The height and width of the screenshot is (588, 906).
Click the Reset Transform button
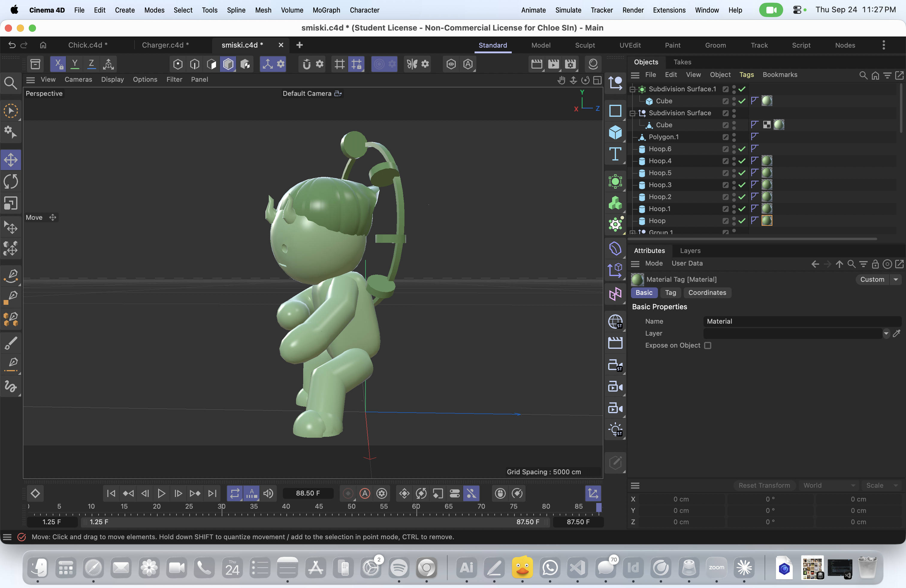click(x=764, y=485)
